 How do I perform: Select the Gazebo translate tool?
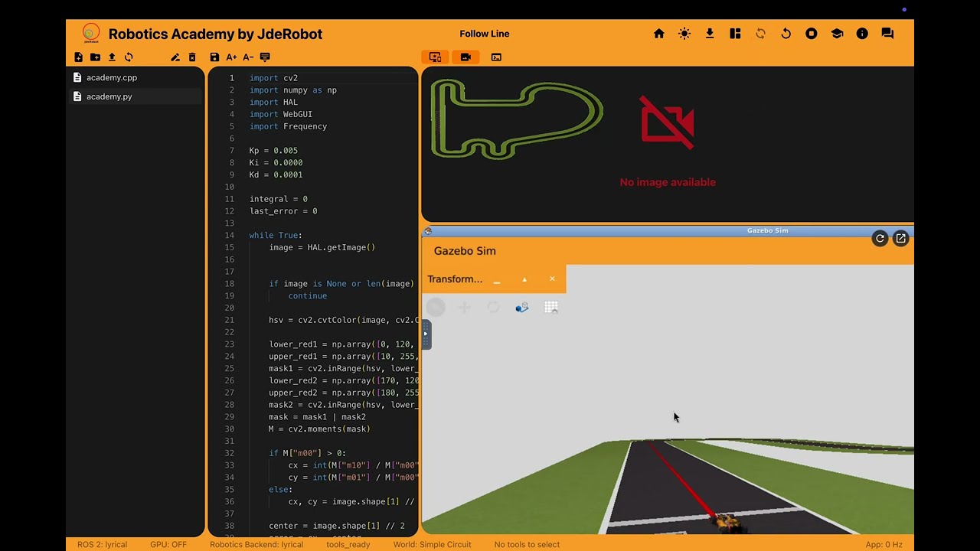tap(464, 308)
